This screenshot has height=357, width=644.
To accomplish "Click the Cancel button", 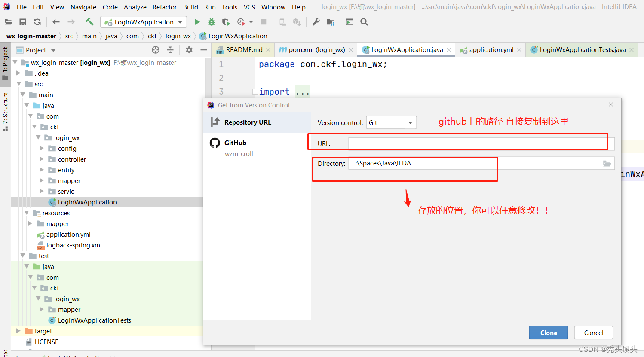I will pyautogui.click(x=594, y=333).
